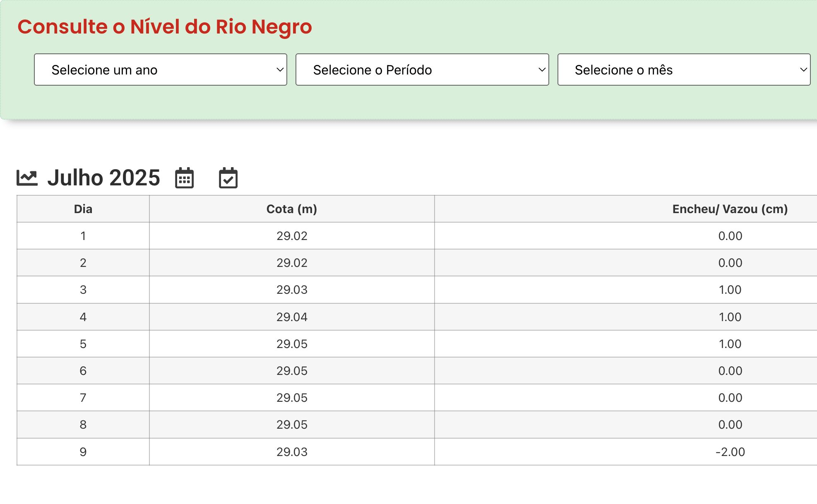
Task: Click the 'Encheu/ Vazou (cm)' column header
Action: (730, 209)
